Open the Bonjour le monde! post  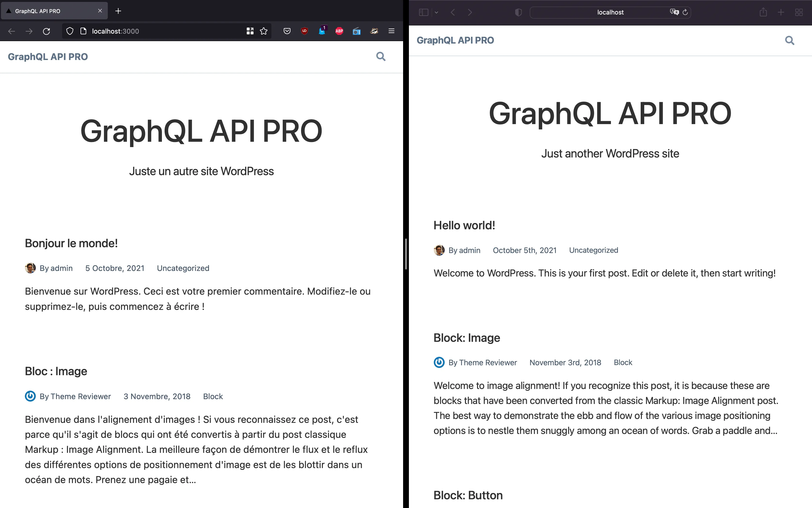(x=71, y=243)
